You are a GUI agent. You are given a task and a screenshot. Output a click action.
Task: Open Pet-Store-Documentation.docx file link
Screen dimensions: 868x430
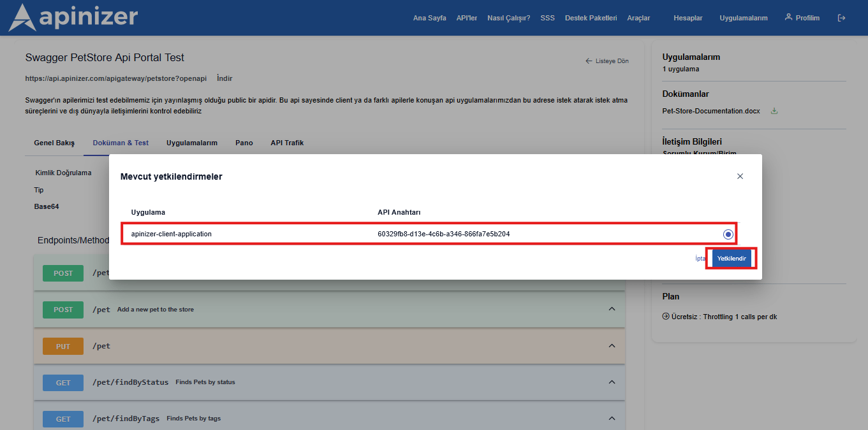pos(711,111)
